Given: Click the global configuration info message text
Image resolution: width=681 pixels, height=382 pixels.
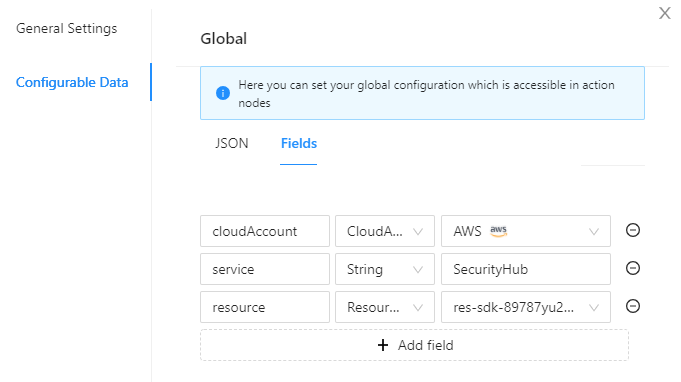Looking at the screenshot, I should (x=426, y=94).
